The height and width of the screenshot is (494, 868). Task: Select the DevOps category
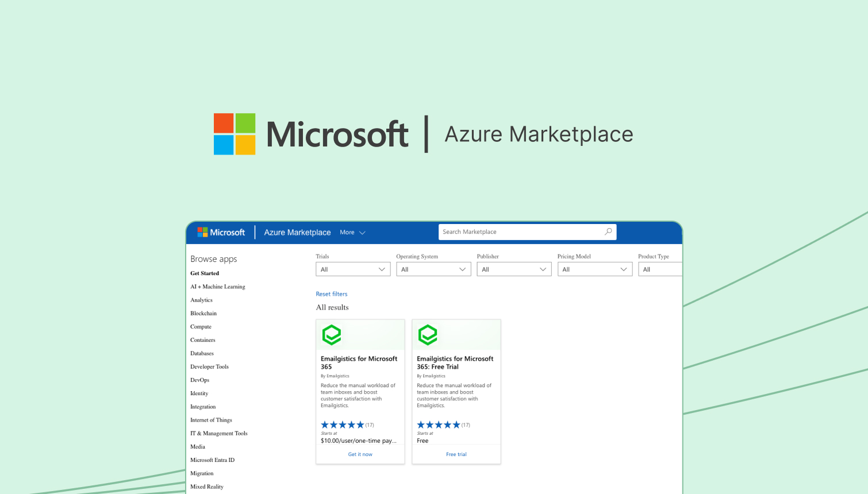(x=199, y=380)
